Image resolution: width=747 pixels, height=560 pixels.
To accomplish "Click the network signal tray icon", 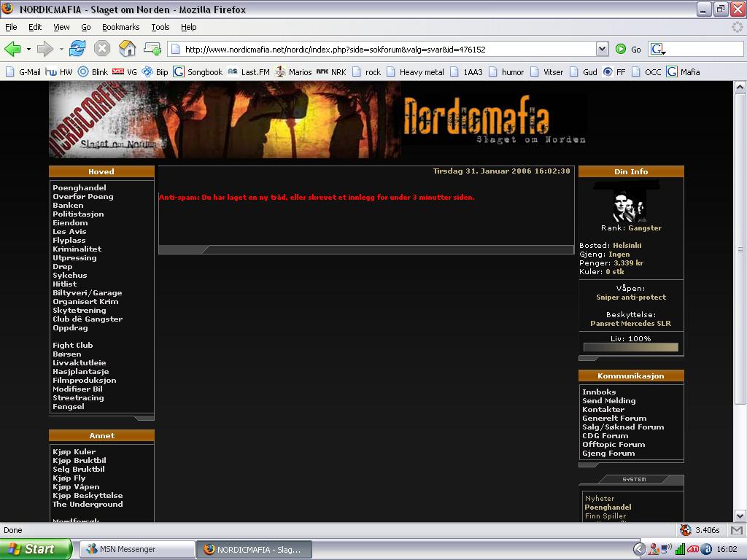I will [x=680, y=550].
